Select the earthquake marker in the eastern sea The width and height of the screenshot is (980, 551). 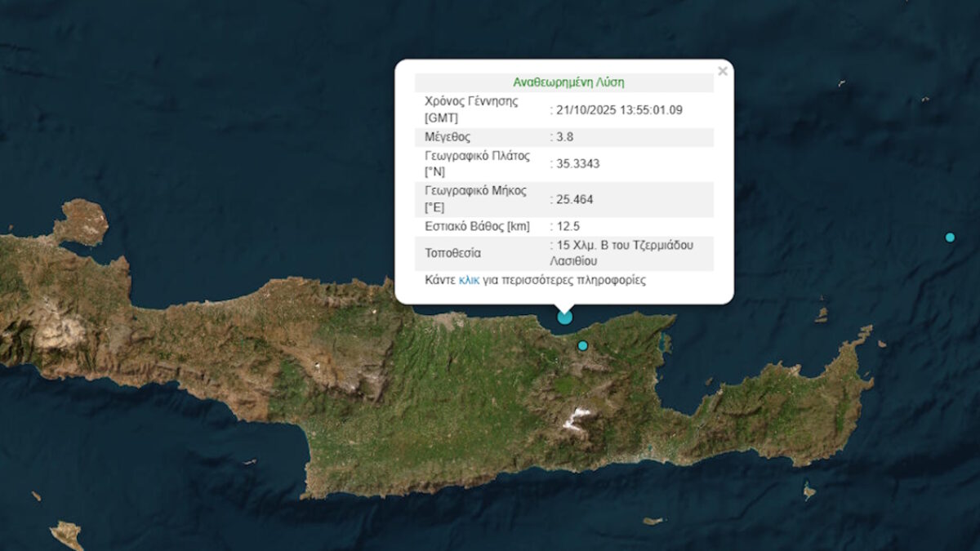950,238
